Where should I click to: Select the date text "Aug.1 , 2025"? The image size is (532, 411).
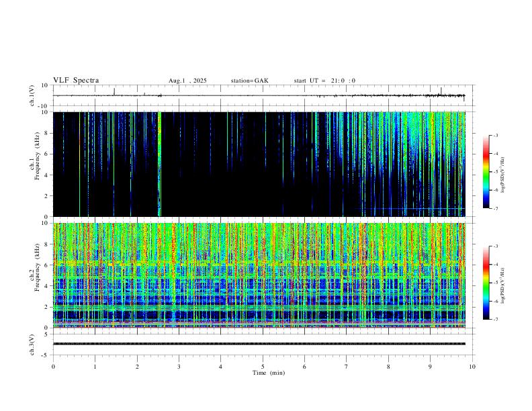pos(187,81)
